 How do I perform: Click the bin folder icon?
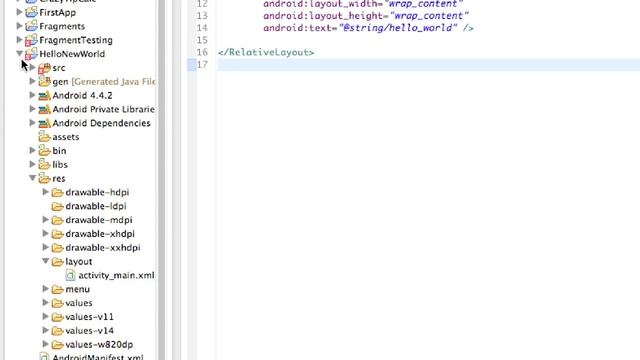tap(44, 151)
